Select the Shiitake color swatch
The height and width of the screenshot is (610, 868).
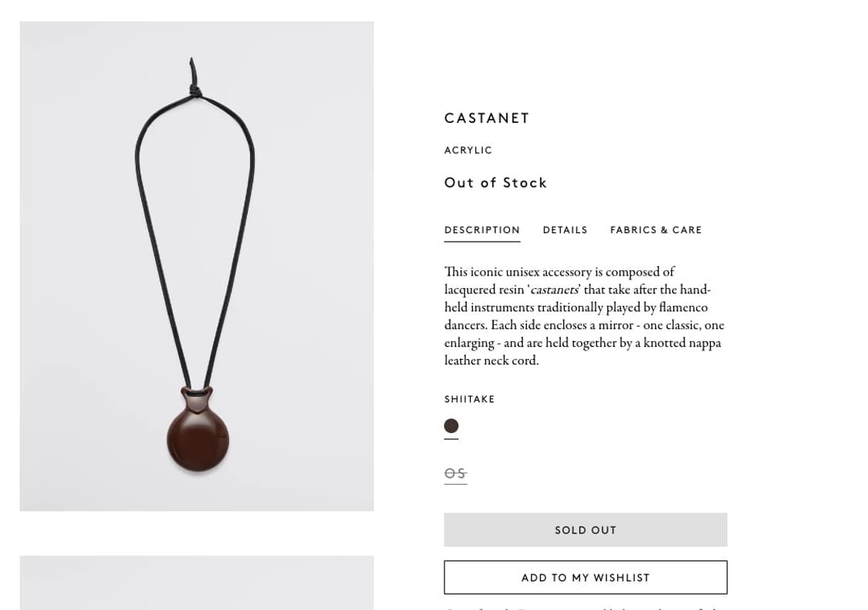451,425
